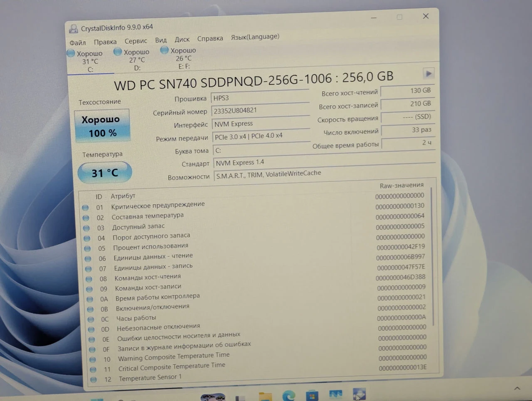Viewport: 532px width, 401px height.
Task: Show hidden tray icons chevron
Action: tap(517, 388)
